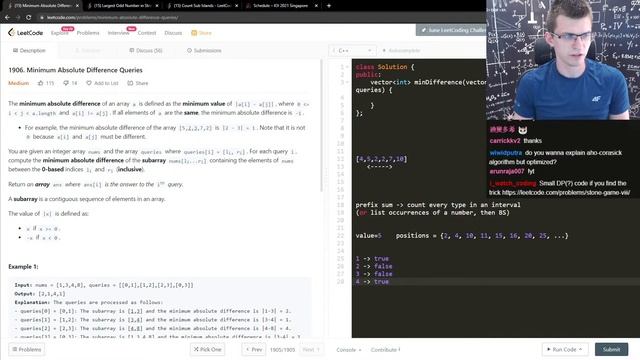Click the description panel vertical scrollbar
Viewport: 640px width, 360px height.
point(321,126)
